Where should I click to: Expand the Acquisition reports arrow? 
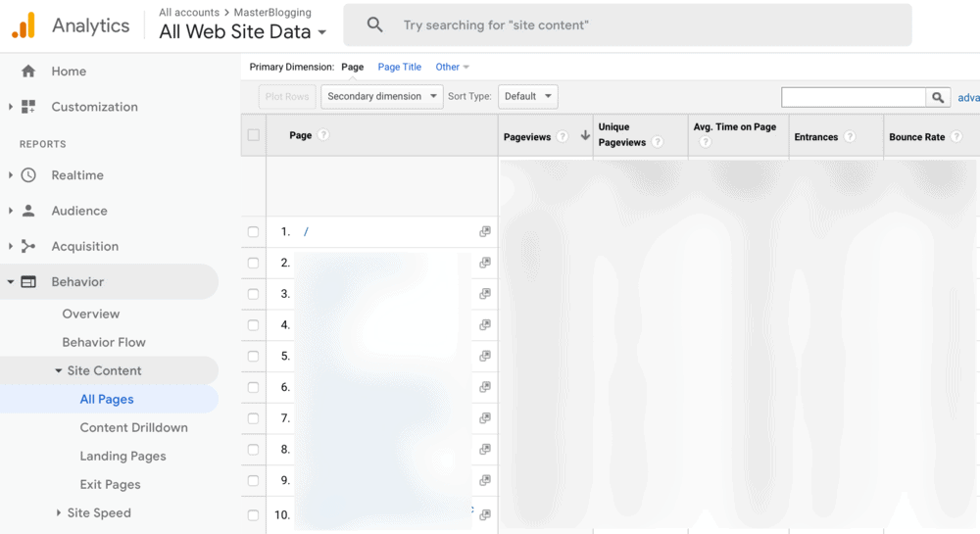pos(10,246)
